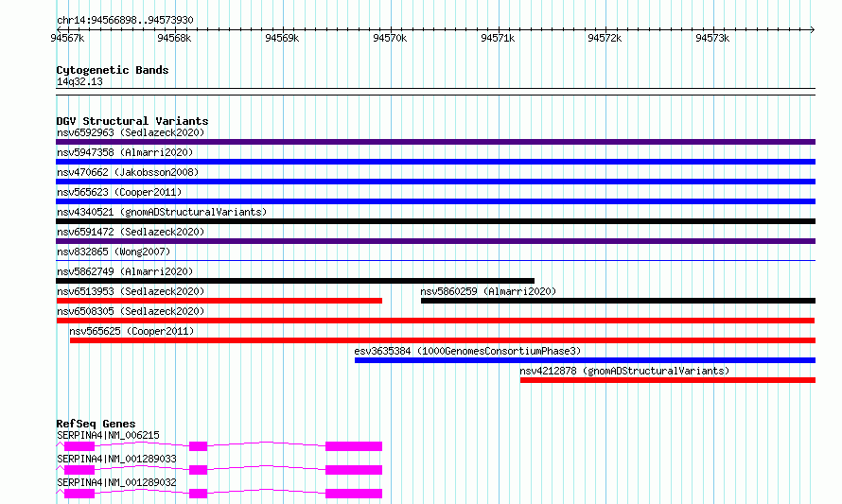Click the nsv470662 (Jakobsson2008) label
The height and width of the screenshot is (504, 842).
[x=128, y=172]
